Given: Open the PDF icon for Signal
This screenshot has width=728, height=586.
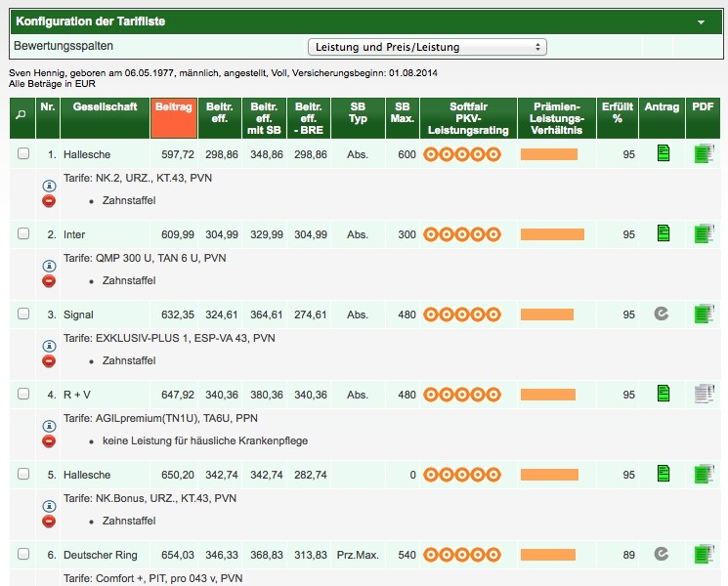Looking at the screenshot, I should (x=704, y=314).
